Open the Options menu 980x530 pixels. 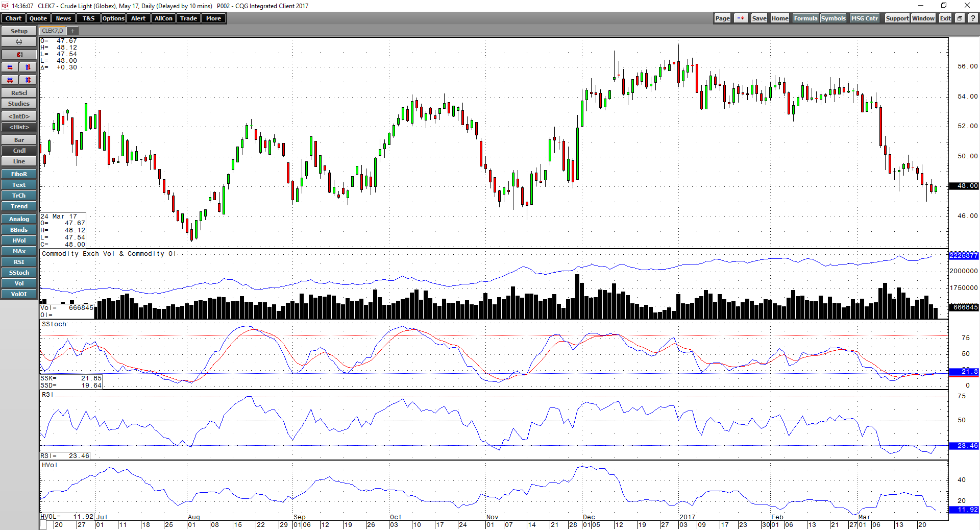coord(113,18)
